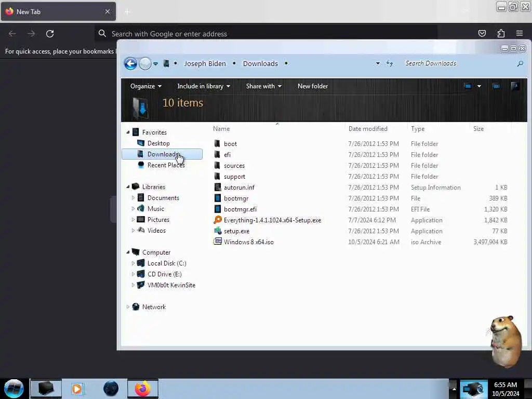This screenshot has width=532, height=399.
Task: Open the Firefox extensions icon
Action: click(x=501, y=33)
